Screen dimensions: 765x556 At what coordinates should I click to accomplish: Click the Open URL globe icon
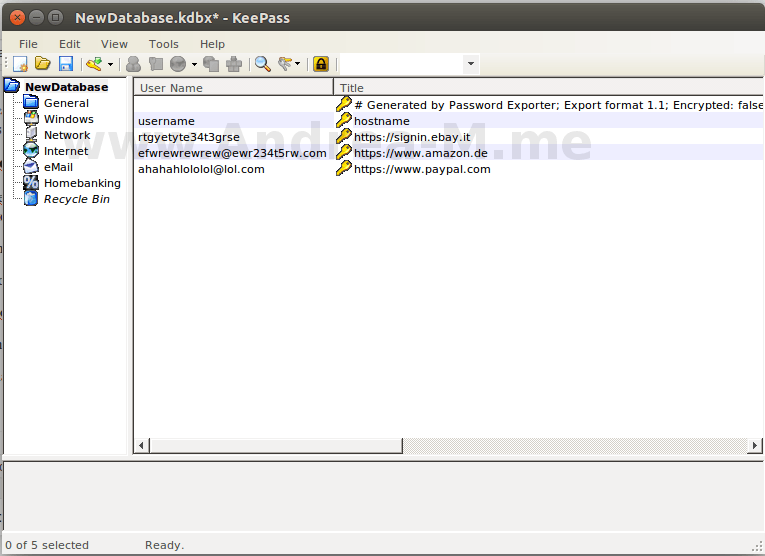pos(178,64)
